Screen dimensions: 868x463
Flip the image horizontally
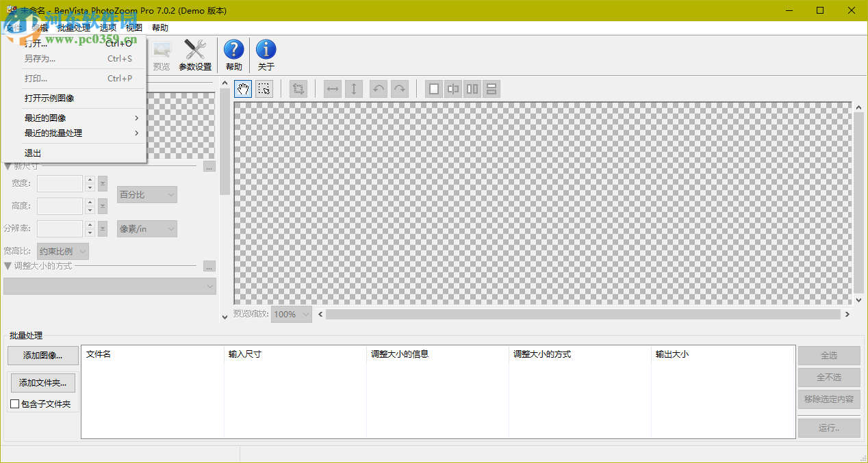coord(332,89)
